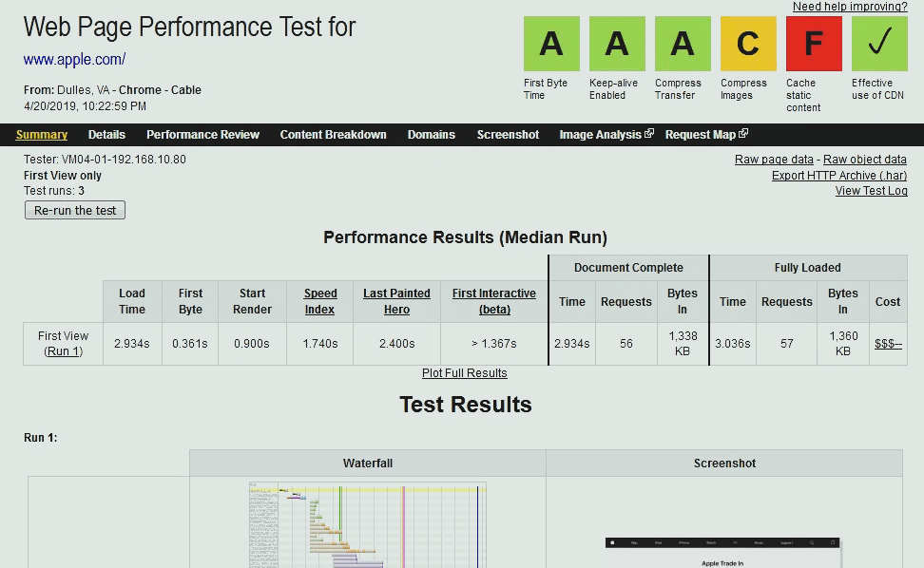Viewport: 924px width, 568px height.
Task: Export the HTTP Archive (.har) file
Action: pos(838,175)
